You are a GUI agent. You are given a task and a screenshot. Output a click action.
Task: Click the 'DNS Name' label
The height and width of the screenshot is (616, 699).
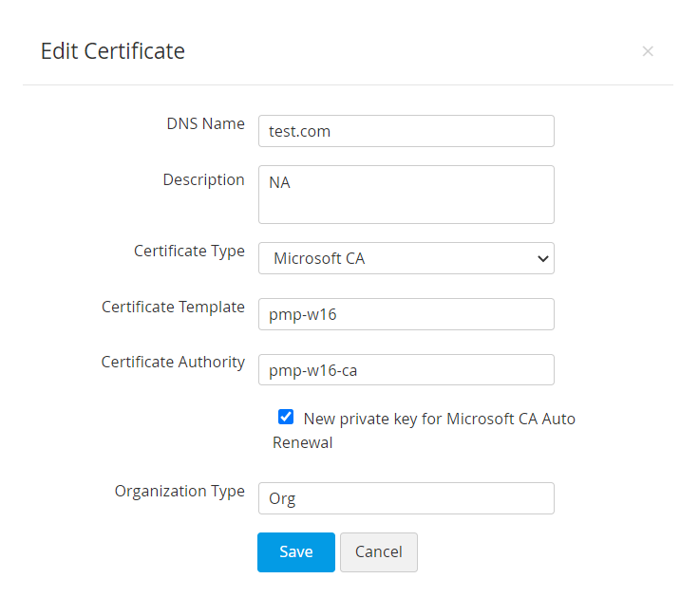point(205,124)
